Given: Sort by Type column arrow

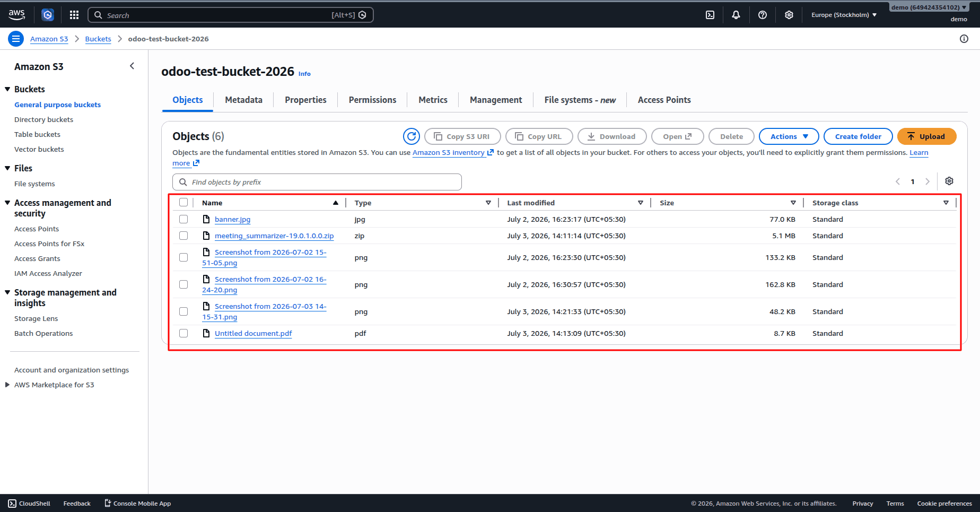Looking at the screenshot, I should (488, 203).
